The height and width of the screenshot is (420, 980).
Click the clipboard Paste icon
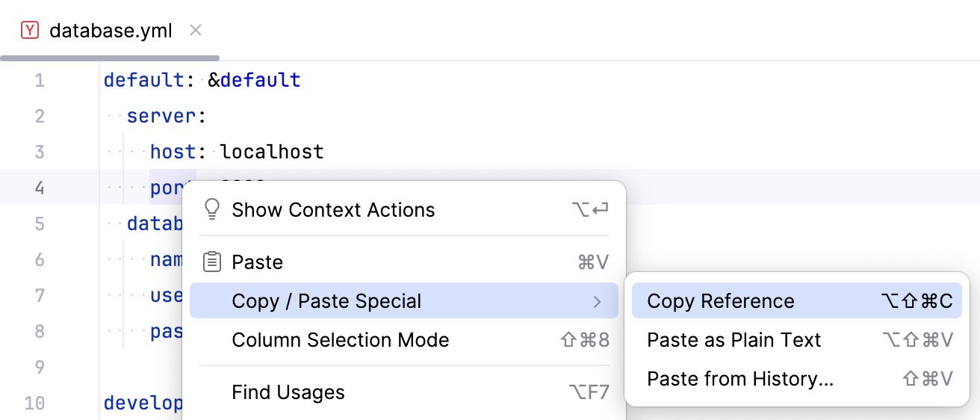(212, 262)
